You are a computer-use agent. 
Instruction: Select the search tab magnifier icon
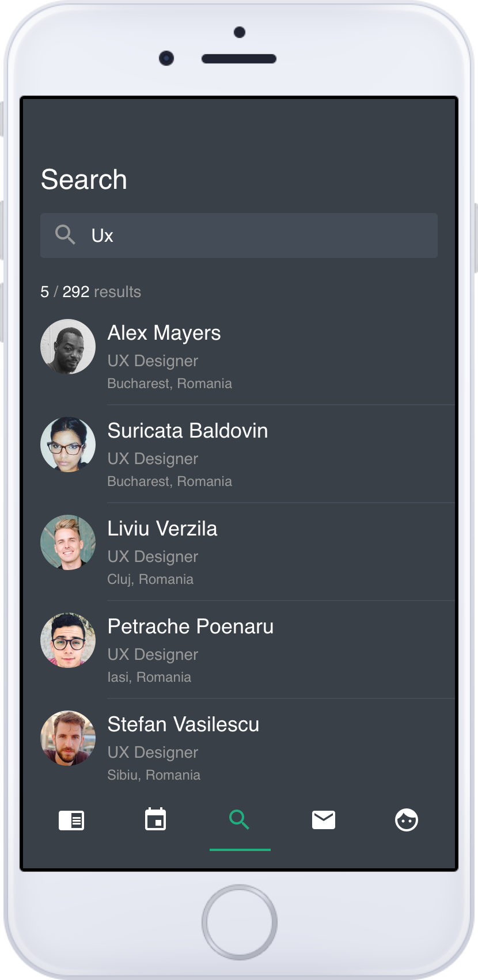click(x=240, y=819)
